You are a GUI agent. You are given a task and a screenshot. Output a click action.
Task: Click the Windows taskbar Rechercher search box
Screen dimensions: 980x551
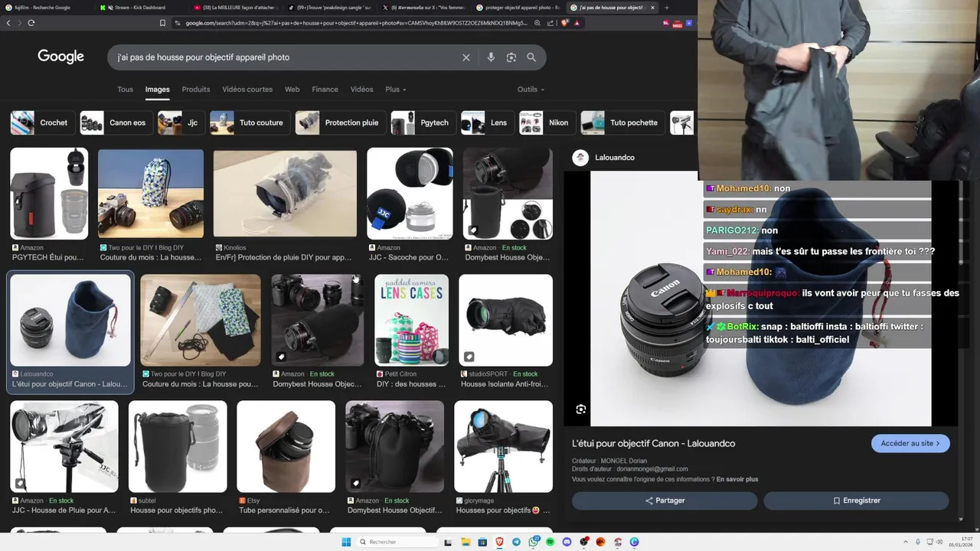398,542
